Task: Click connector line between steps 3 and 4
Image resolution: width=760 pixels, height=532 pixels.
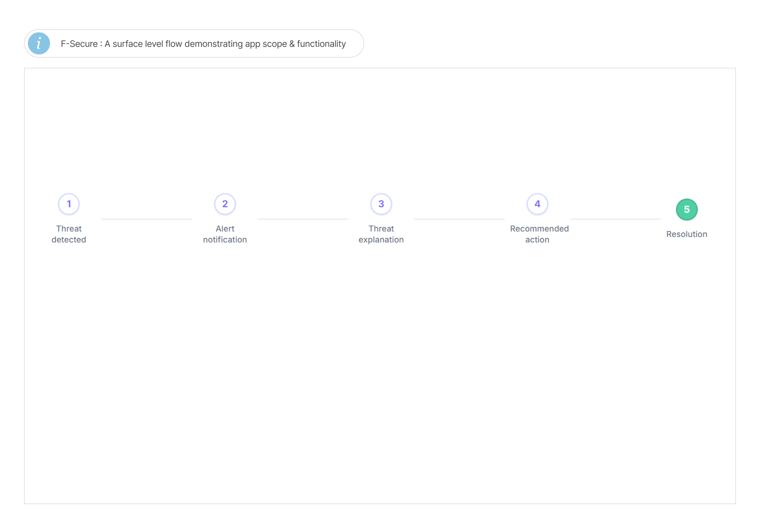Action: click(x=459, y=219)
